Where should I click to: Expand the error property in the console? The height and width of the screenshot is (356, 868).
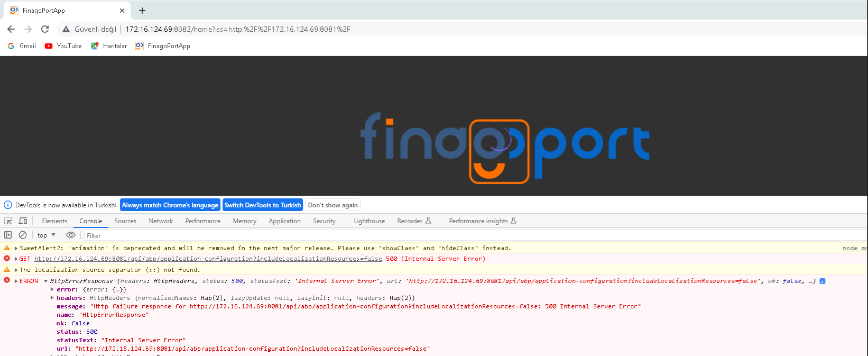52,289
